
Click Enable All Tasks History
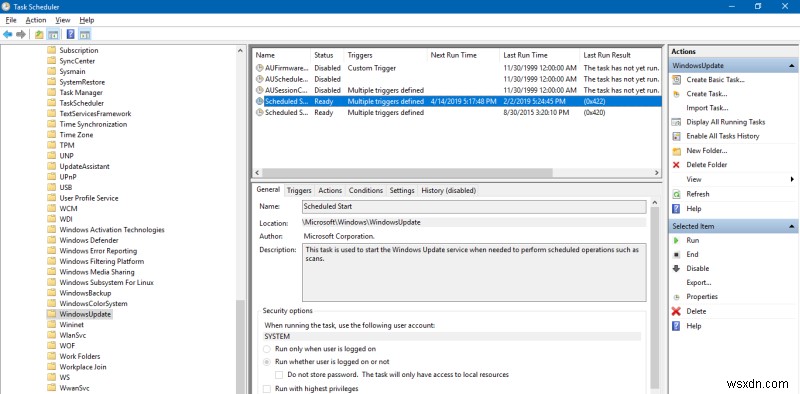(x=722, y=136)
